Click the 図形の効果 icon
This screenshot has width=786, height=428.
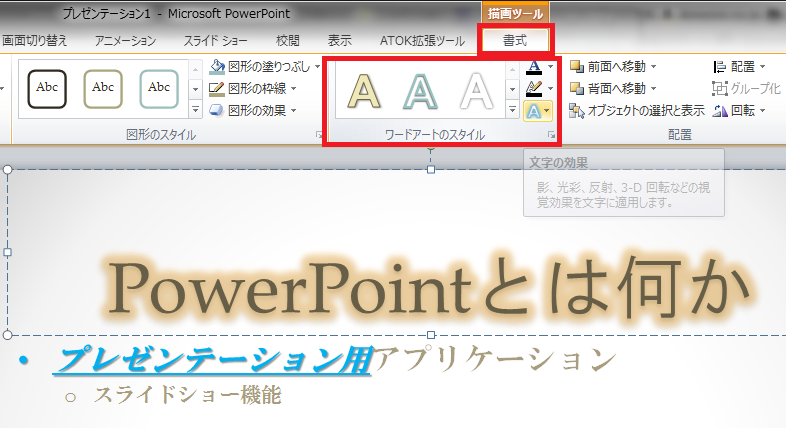coord(217,110)
